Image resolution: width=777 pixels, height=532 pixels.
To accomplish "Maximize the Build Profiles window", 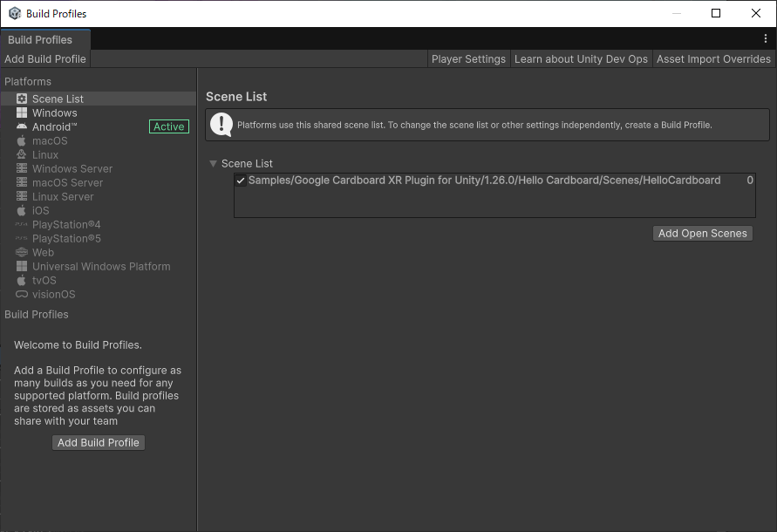I will coord(716,13).
